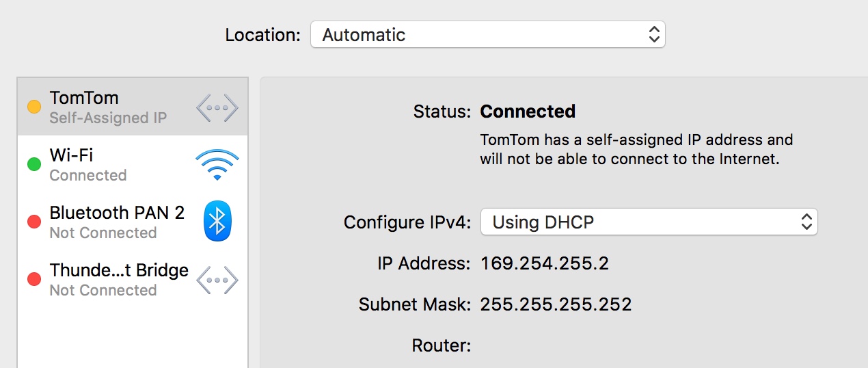Viewport: 868px width, 368px height.
Task: Click the red dot beside Thunderbolt Bridge
Action: tap(33, 280)
